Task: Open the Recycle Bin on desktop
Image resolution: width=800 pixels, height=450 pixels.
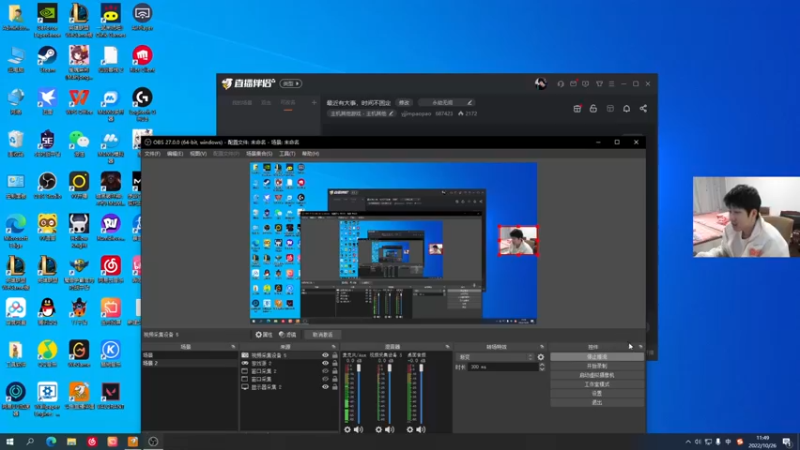Action: 16,143
